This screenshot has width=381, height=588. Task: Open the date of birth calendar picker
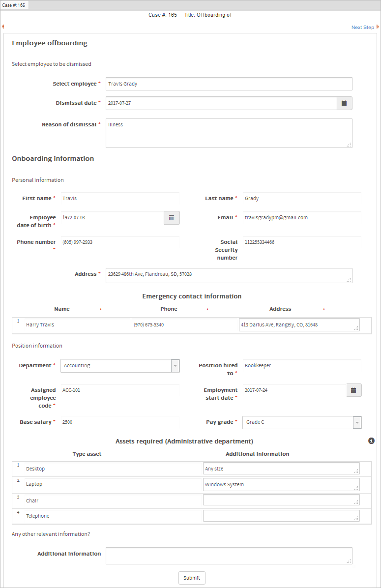(172, 218)
